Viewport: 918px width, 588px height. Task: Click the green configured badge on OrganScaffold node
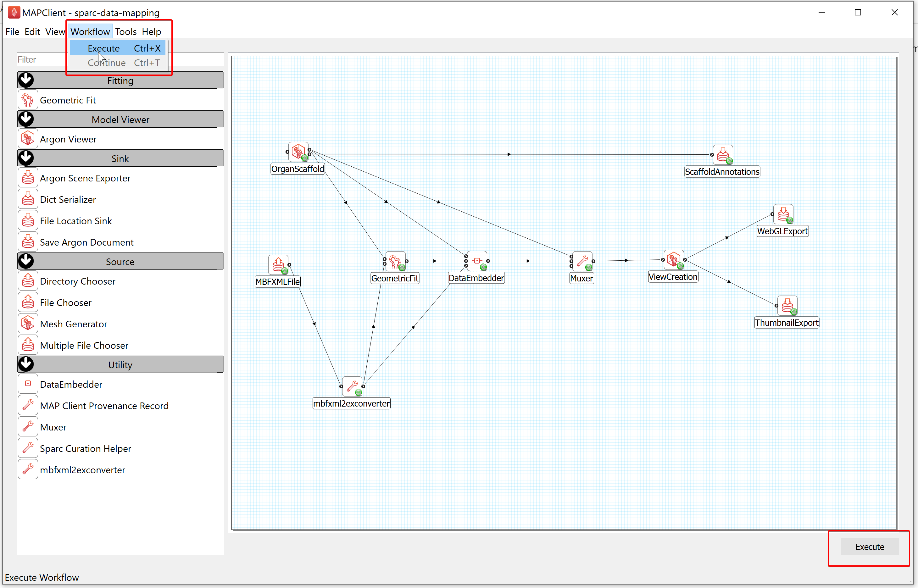click(x=305, y=158)
